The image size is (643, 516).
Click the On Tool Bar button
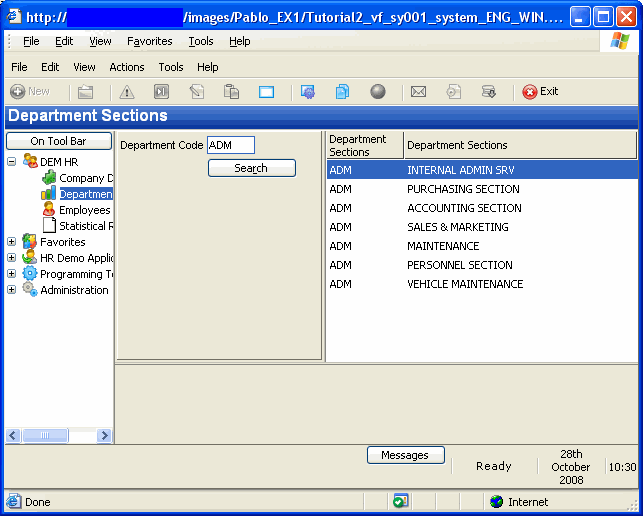pos(59,141)
